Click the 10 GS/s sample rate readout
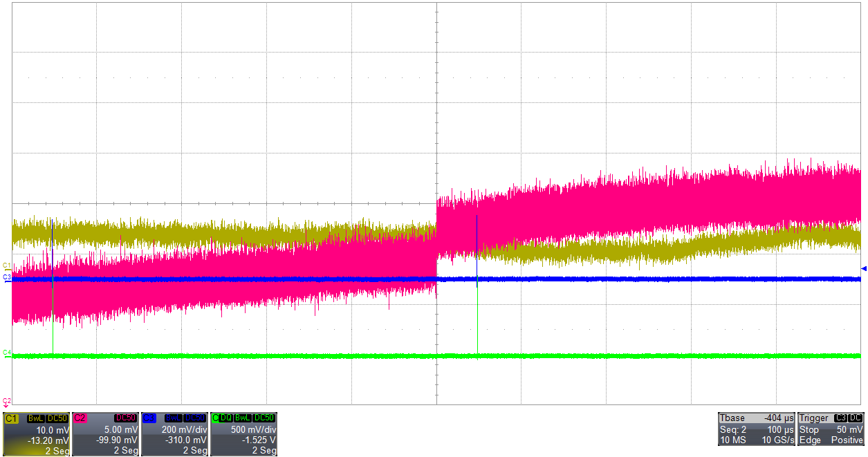Viewport: 868px width, 457px height. coord(778,440)
